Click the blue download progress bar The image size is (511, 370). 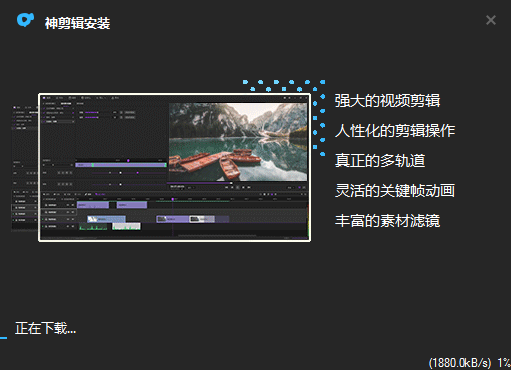click(x=3, y=338)
